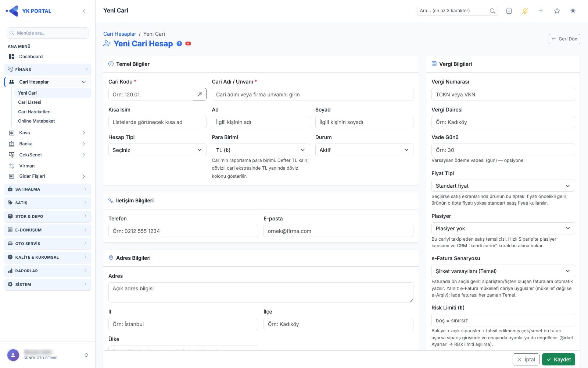Open Dashboard from main menu
Image resolution: width=588 pixels, height=368 pixels.
[x=48, y=57]
